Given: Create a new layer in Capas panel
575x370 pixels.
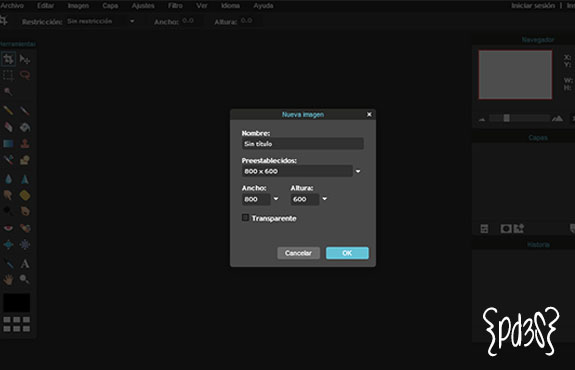Looking at the screenshot, I should (x=519, y=229).
